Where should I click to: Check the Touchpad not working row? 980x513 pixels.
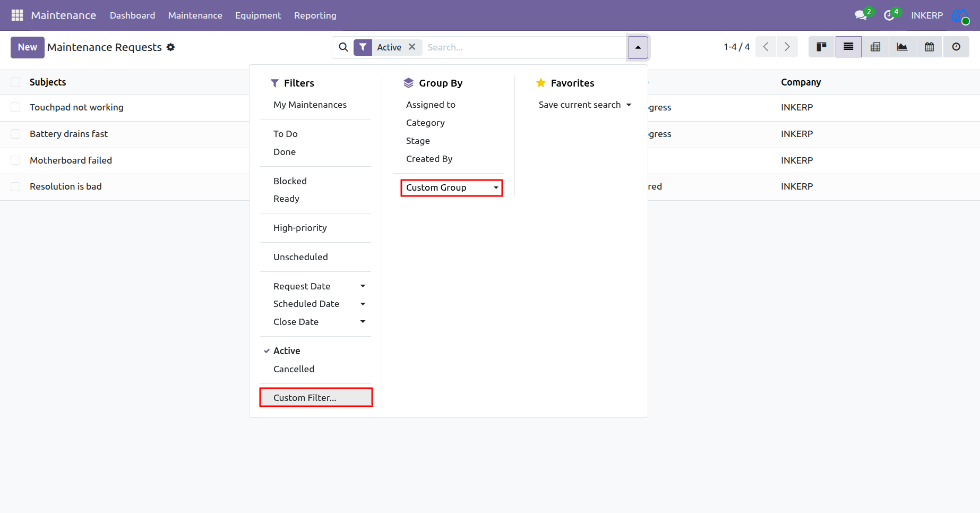(x=15, y=107)
